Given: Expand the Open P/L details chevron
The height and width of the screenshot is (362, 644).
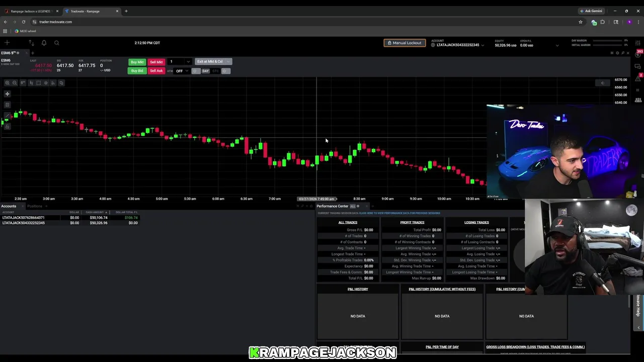Looking at the screenshot, I should [557, 45].
